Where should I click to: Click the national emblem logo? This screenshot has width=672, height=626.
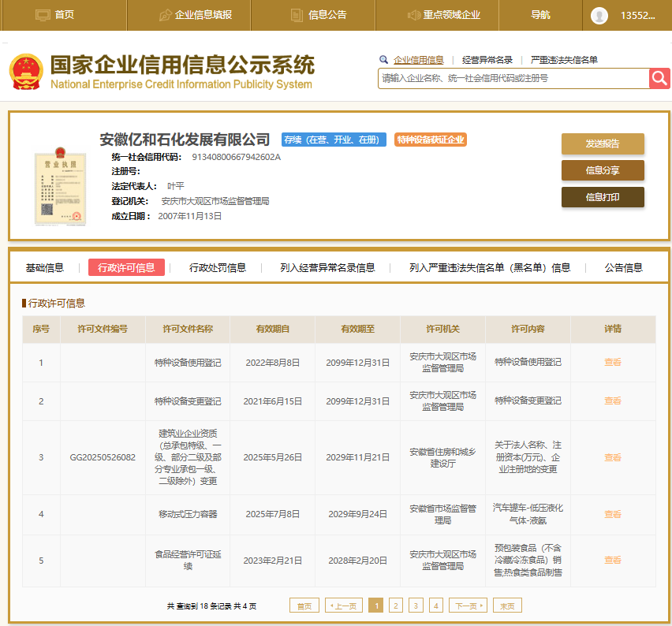coord(26,72)
